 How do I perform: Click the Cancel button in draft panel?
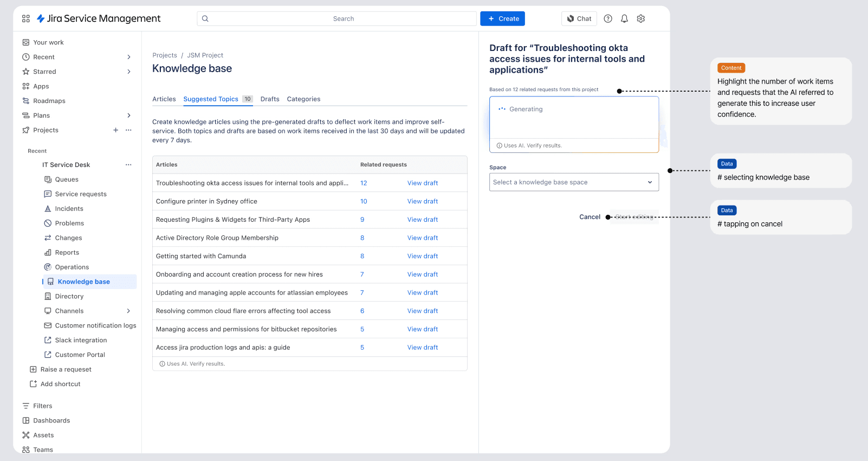pyautogui.click(x=590, y=217)
